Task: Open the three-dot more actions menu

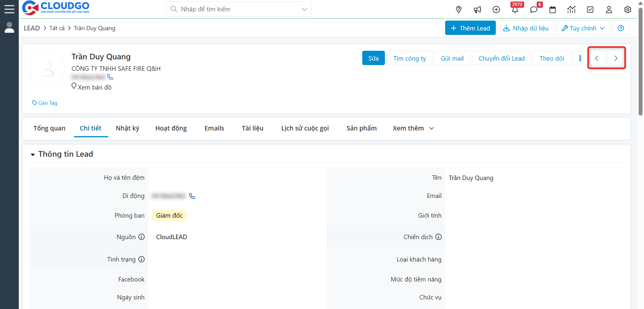Action: pos(580,58)
